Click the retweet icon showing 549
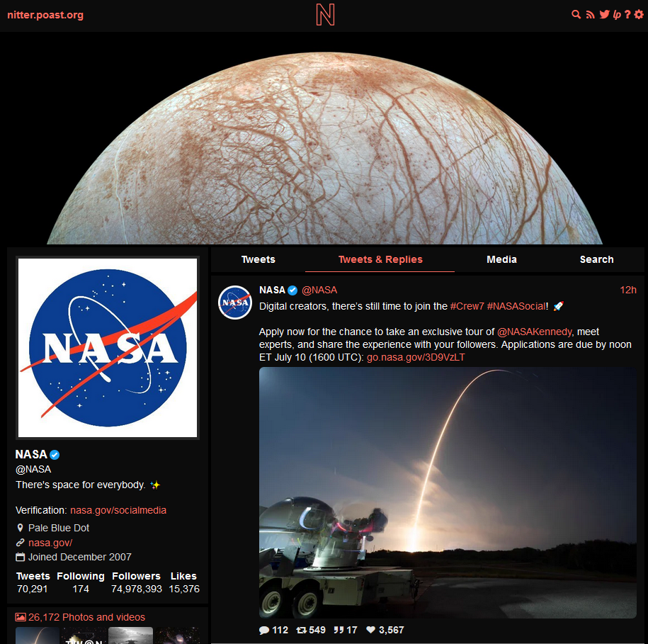This screenshot has width=648, height=644. click(x=301, y=630)
